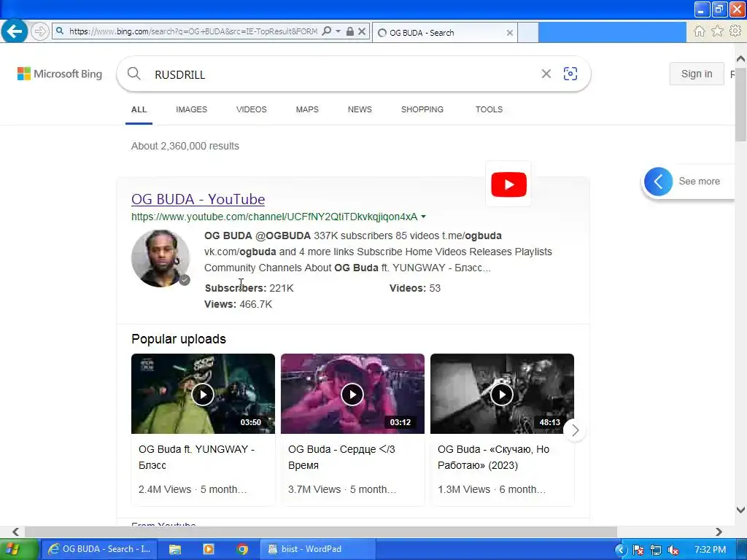The height and width of the screenshot is (560, 747).
Task: Open the TOOLS search option
Action: pos(489,109)
